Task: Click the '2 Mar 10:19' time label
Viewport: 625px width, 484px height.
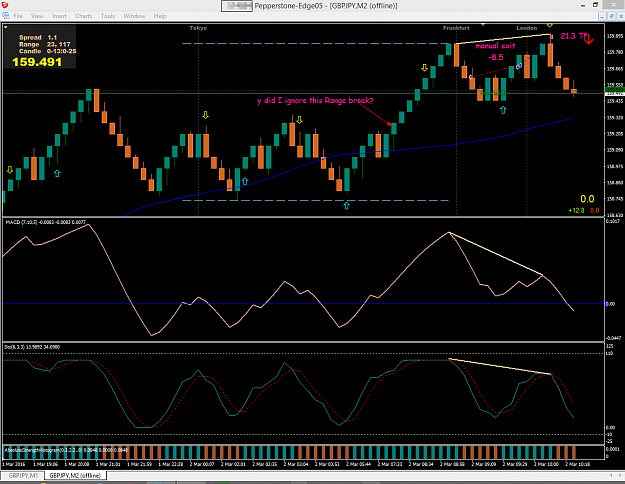Action: click(578, 464)
